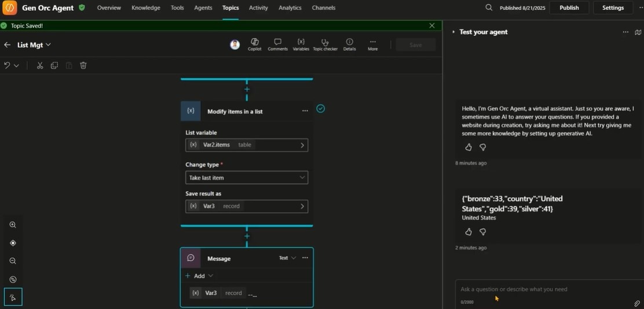Run the Topic checker

pyautogui.click(x=325, y=44)
